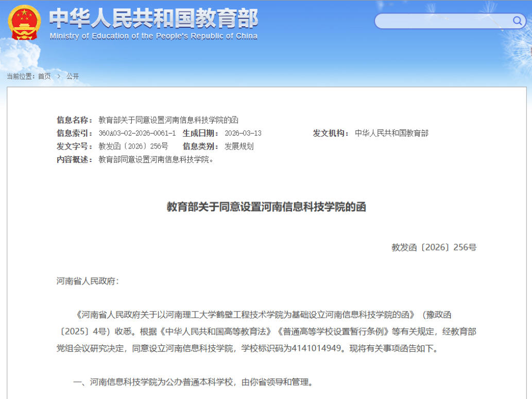This screenshot has height=399, width=532.
Task: Select the search magnifier icon
Action: point(518,21)
